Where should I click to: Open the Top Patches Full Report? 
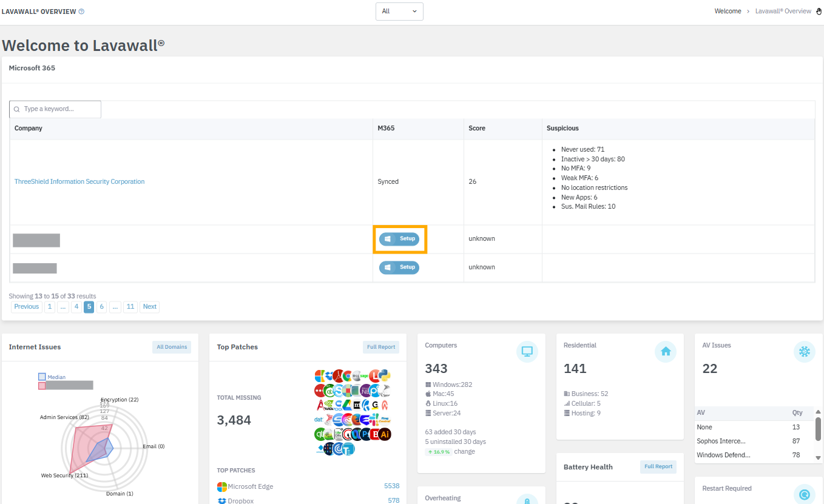point(380,347)
